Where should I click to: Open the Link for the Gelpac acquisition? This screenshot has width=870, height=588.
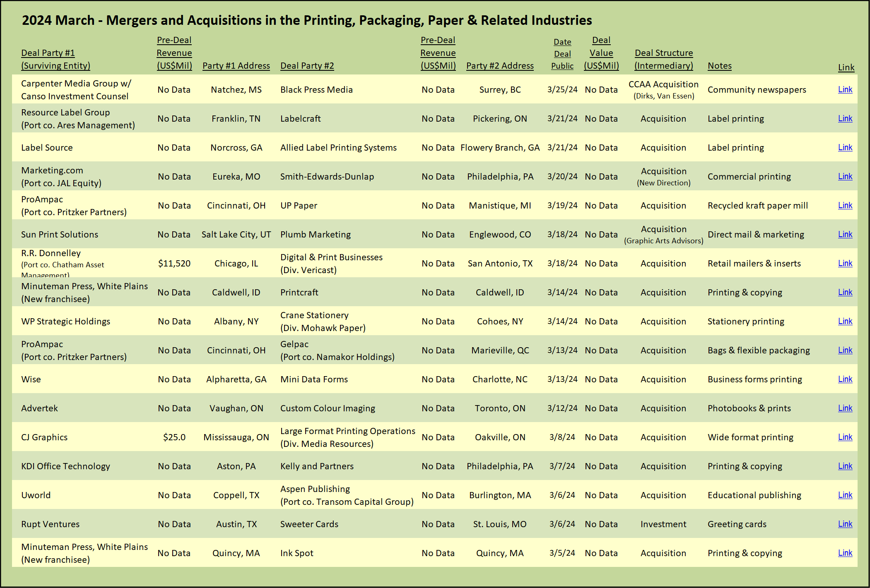(x=845, y=350)
